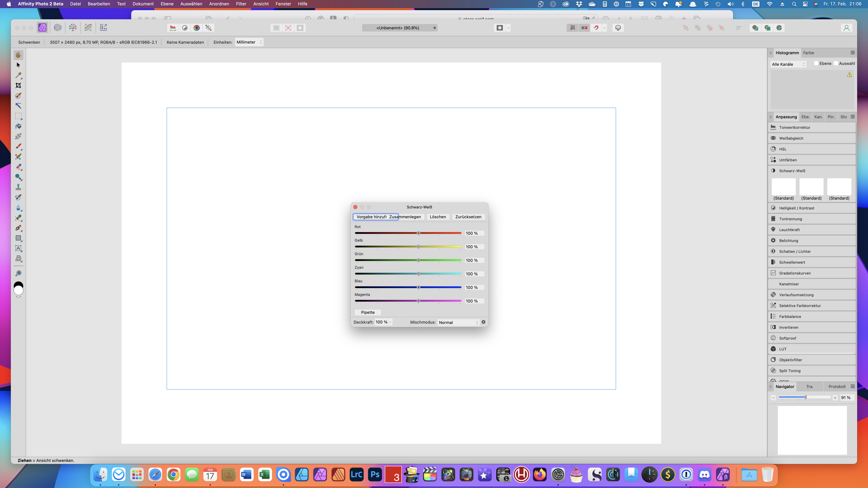This screenshot has width=868, height=488.
Task: Select the Text tool
Action: [x=18, y=249]
